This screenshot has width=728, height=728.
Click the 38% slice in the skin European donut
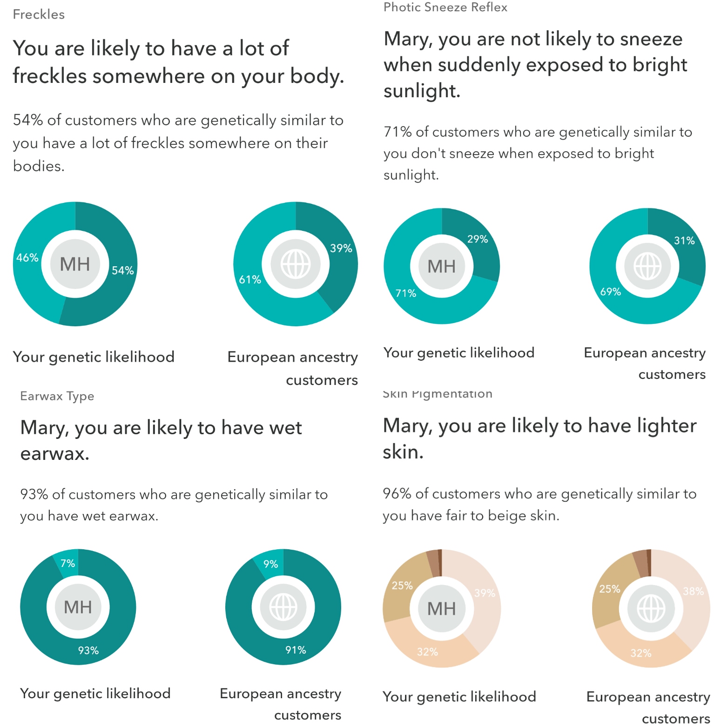click(x=693, y=592)
